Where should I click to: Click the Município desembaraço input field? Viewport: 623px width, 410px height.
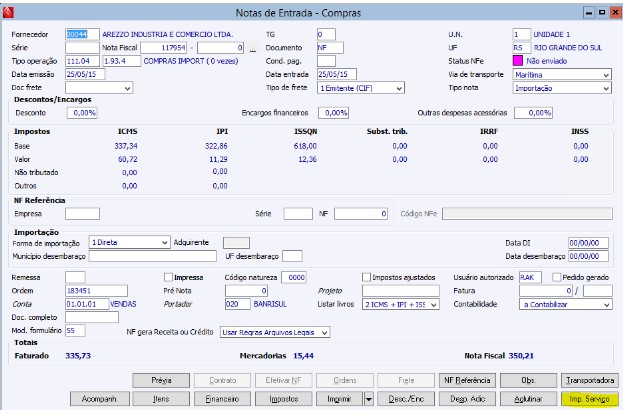point(153,256)
